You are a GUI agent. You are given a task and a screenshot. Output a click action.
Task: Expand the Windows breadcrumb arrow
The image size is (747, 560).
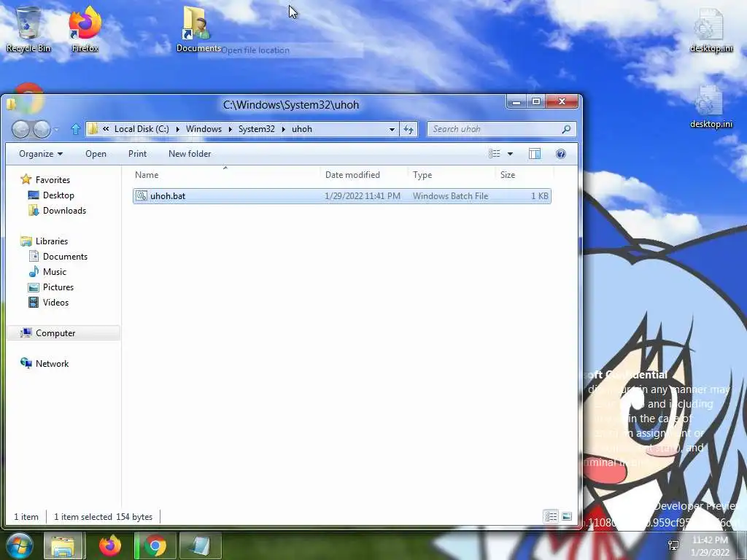pyautogui.click(x=230, y=129)
